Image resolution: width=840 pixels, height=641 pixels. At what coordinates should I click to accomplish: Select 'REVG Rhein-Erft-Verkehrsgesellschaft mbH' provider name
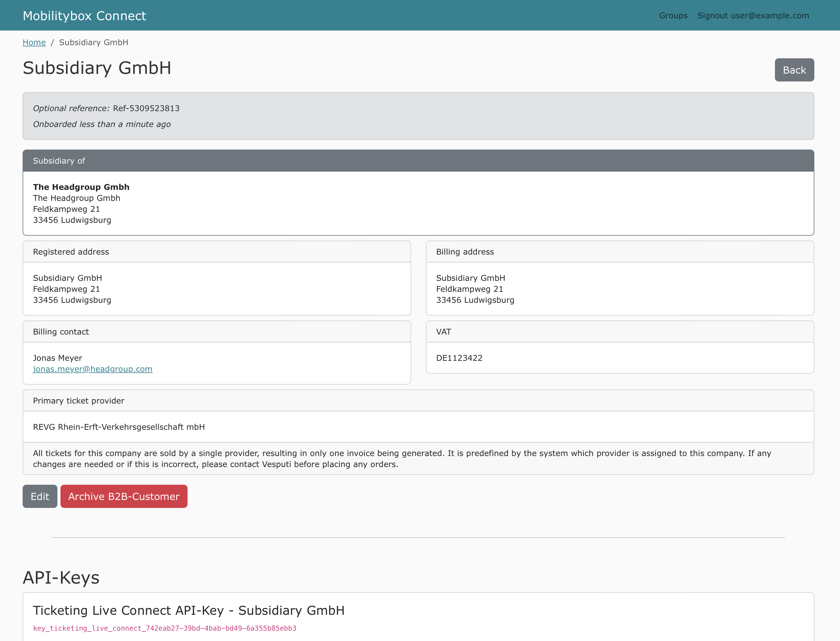click(x=119, y=427)
